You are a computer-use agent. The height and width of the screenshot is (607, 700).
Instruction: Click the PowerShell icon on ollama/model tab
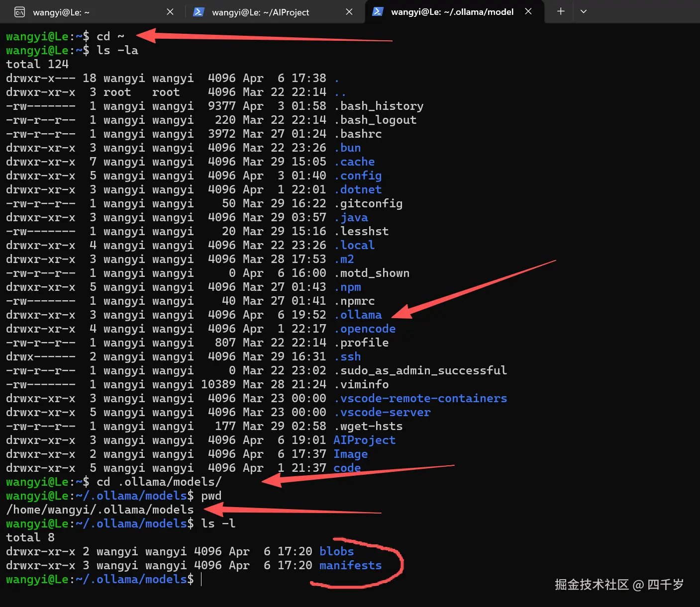coord(378,11)
